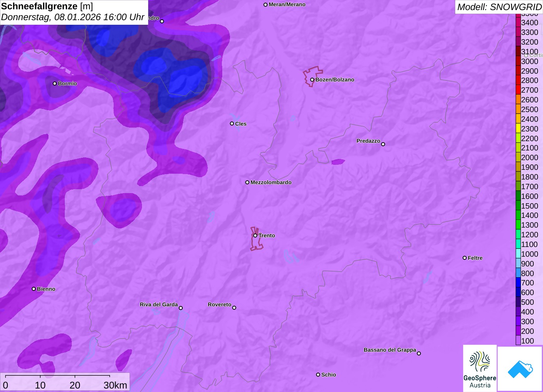Click the Bassano del Grappa marker

tap(419, 353)
